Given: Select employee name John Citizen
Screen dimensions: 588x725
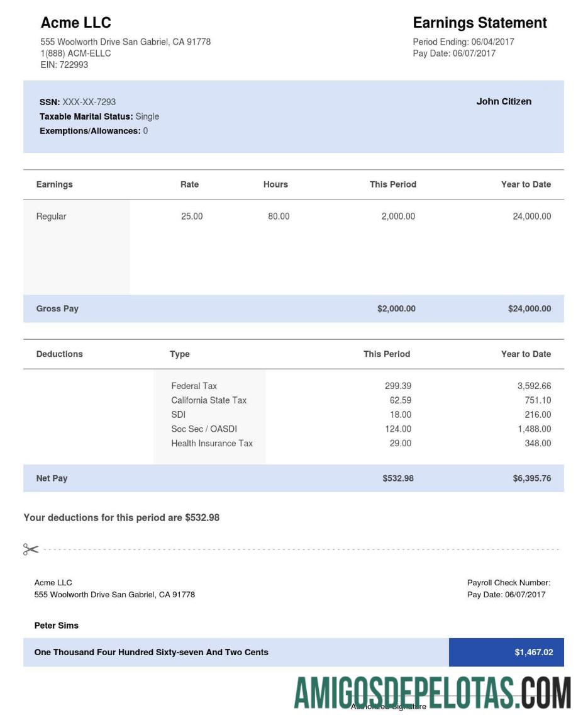Looking at the screenshot, I should [504, 101].
